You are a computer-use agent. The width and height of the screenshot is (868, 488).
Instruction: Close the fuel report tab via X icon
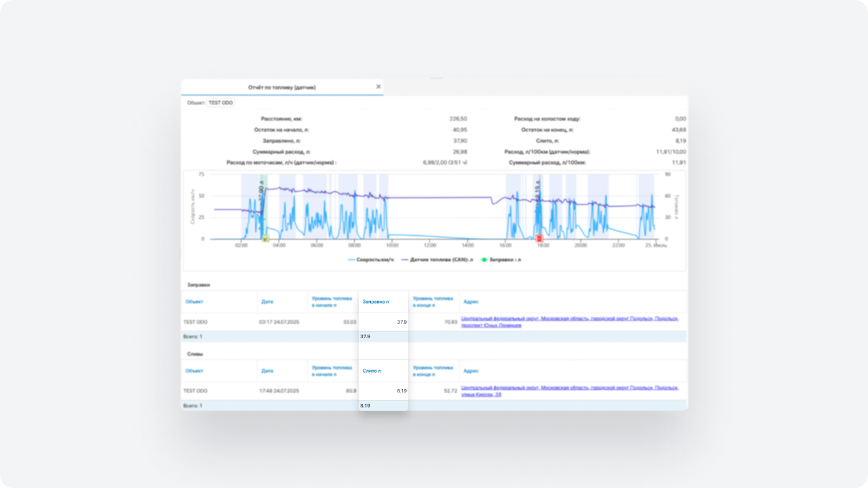click(378, 87)
